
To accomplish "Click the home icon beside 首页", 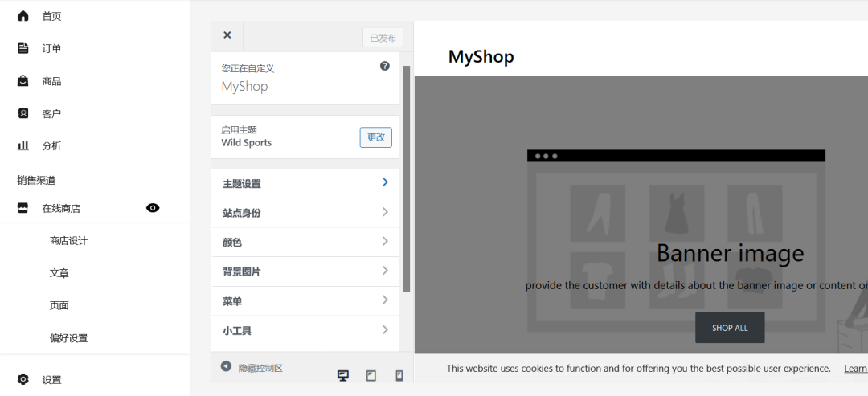I will pyautogui.click(x=23, y=16).
